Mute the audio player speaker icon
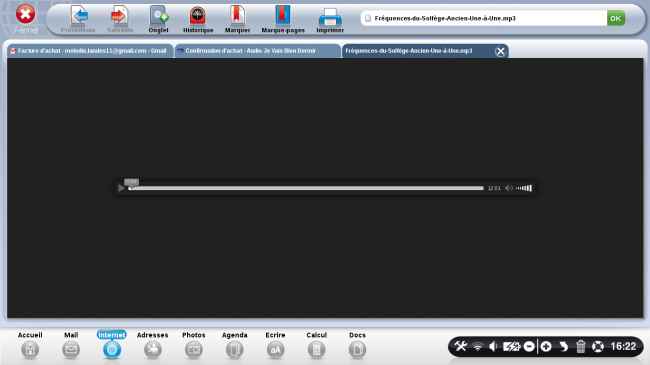Viewport: 650px width, 365px height. point(509,188)
